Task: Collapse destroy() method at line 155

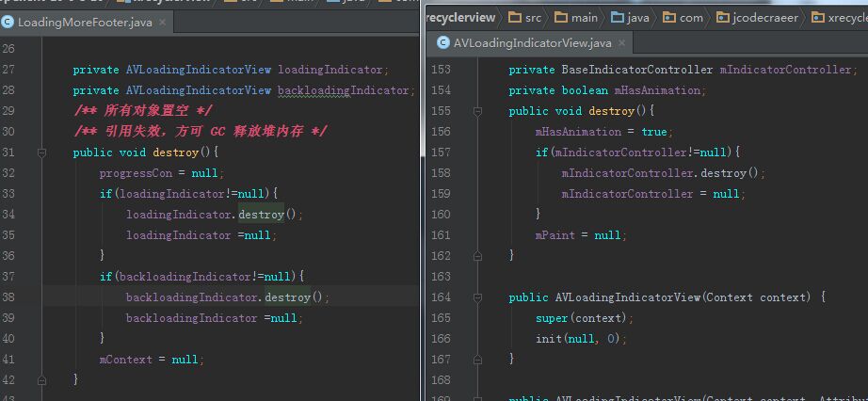Action: point(477,111)
